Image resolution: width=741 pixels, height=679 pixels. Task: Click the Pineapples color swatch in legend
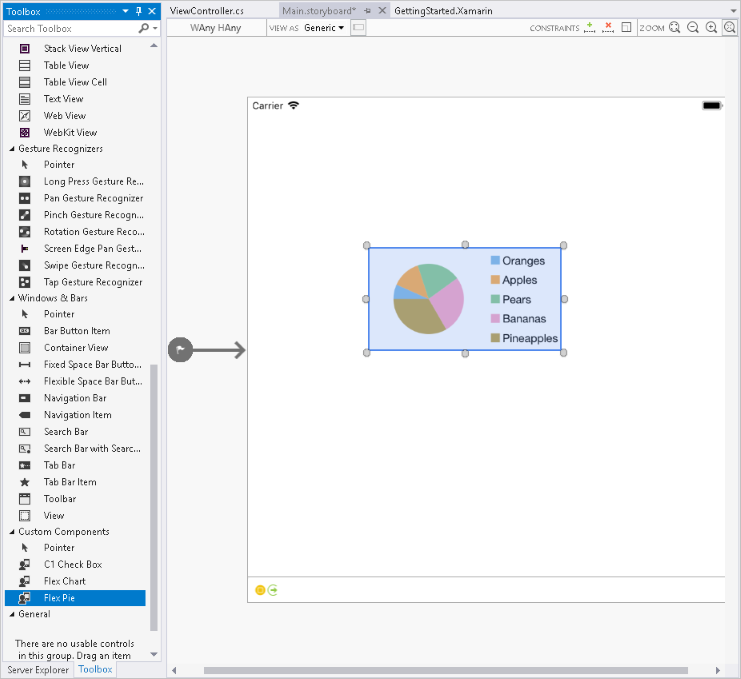pos(495,338)
